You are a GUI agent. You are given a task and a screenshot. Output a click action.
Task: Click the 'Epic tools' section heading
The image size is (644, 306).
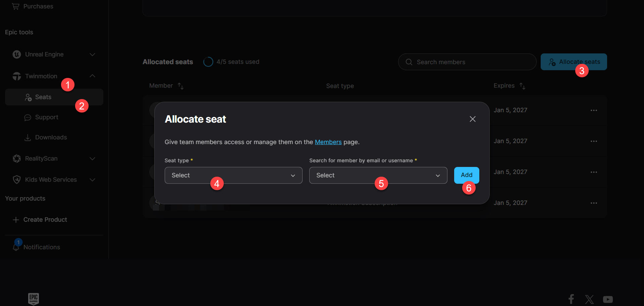[19, 32]
